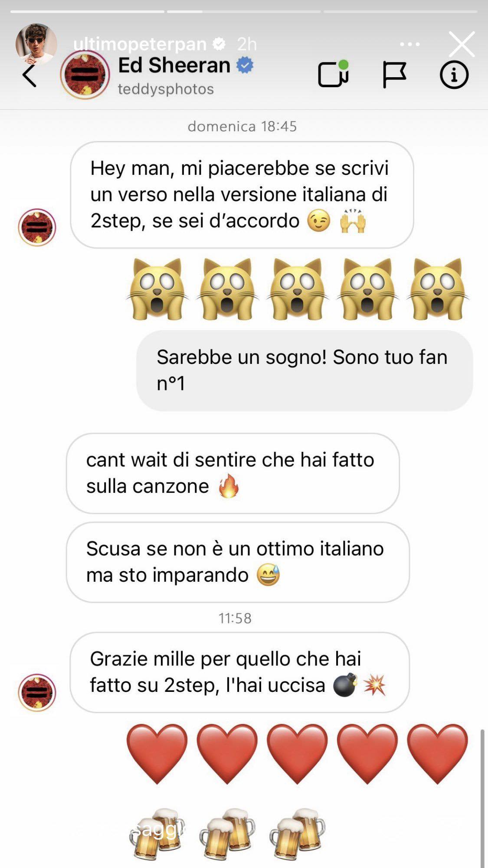Tap the teddysphotos handle
The width and height of the screenshot is (488, 868).
point(166,89)
